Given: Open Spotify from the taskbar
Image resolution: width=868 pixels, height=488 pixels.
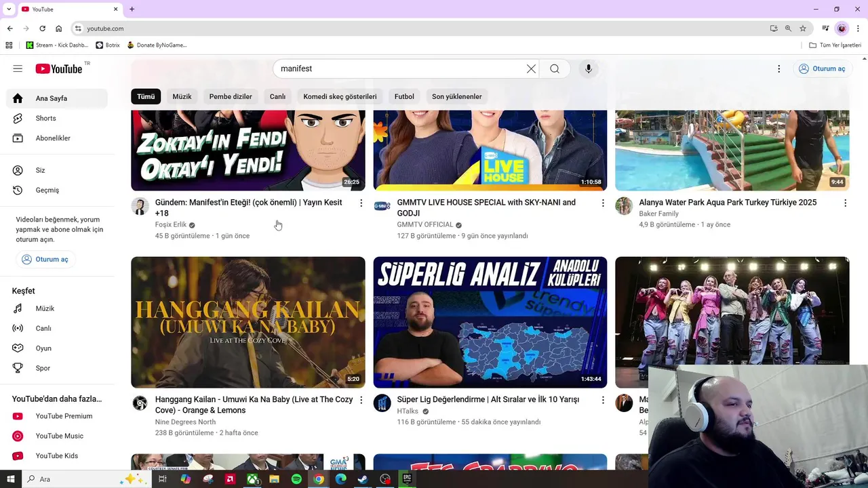Looking at the screenshot, I should click(296, 479).
